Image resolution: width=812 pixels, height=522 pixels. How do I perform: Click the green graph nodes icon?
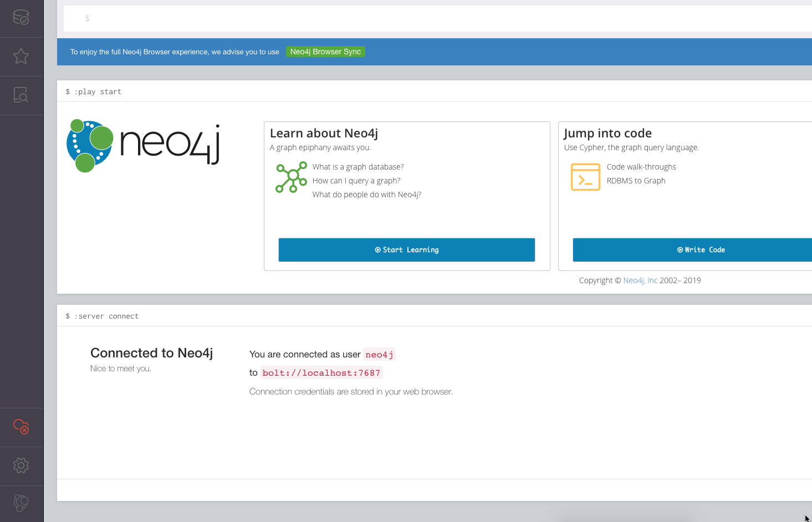tap(291, 177)
